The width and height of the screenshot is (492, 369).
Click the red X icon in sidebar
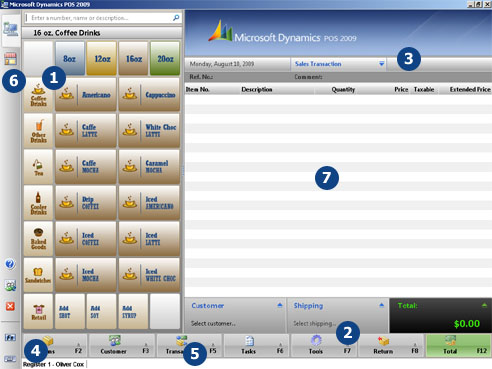[10, 306]
